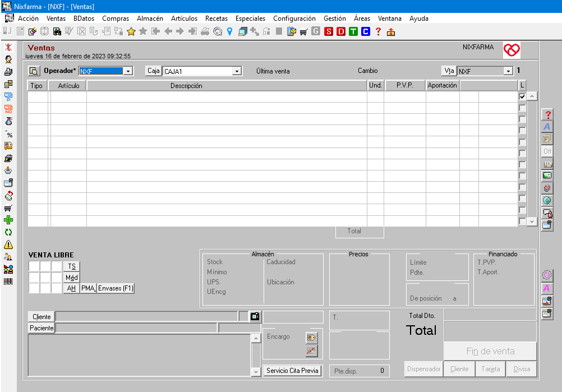Click the Cliente button beside its field
Screen dimensions: 562x392
pyautogui.click(x=42, y=317)
